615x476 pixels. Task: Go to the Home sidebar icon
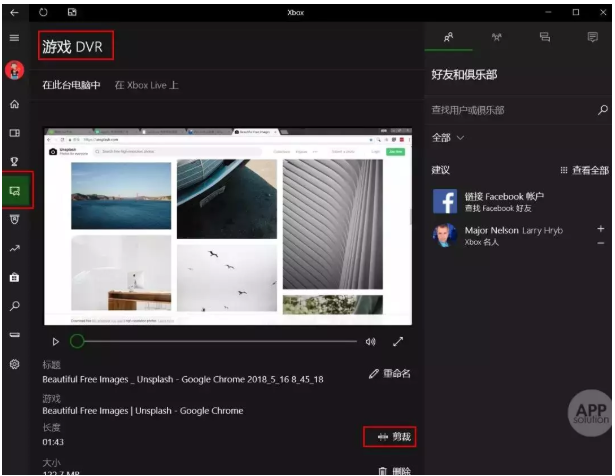[15, 104]
